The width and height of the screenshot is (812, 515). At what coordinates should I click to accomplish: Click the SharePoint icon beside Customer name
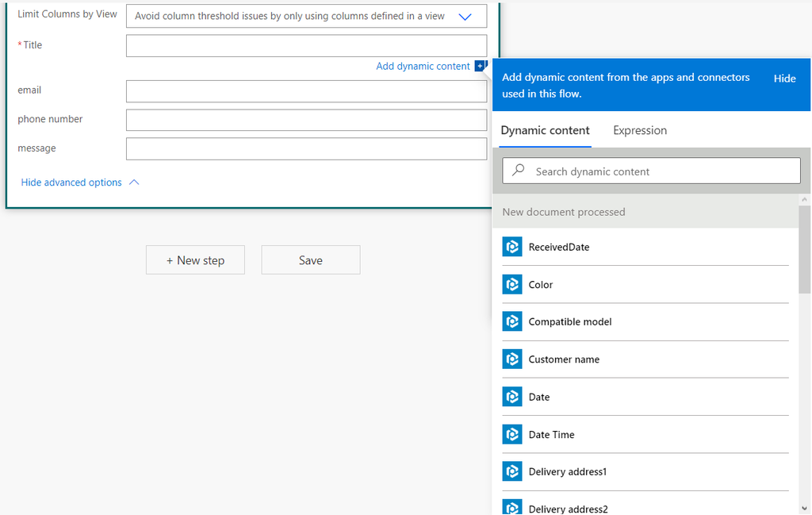pyautogui.click(x=511, y=359)
